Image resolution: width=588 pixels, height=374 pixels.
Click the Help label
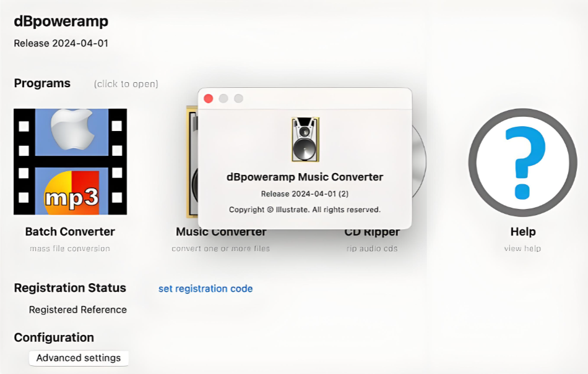523,232
